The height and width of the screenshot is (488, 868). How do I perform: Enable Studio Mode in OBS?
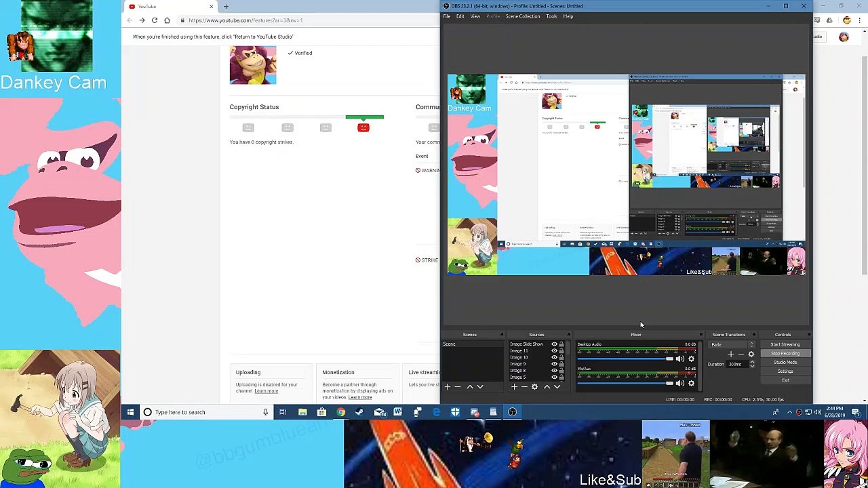click(x=785, y=362)
